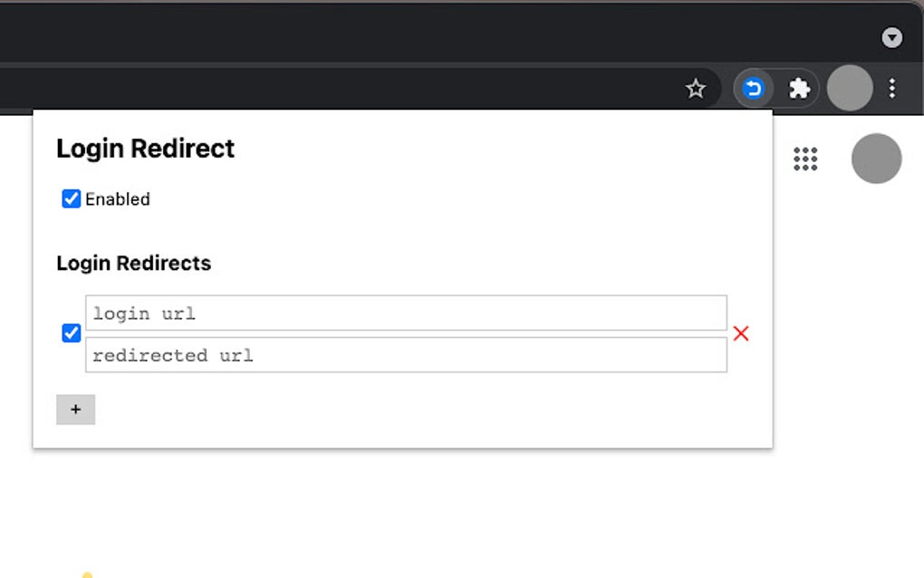Click the Chrome profile avatar icon
The height and width of the screenshot is (578, 924).
(849, 88)
